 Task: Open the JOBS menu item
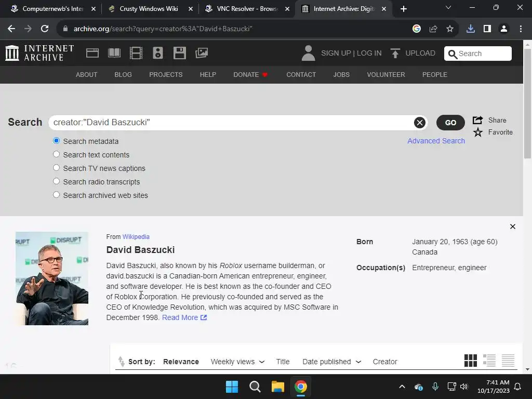tap(341, 75)
